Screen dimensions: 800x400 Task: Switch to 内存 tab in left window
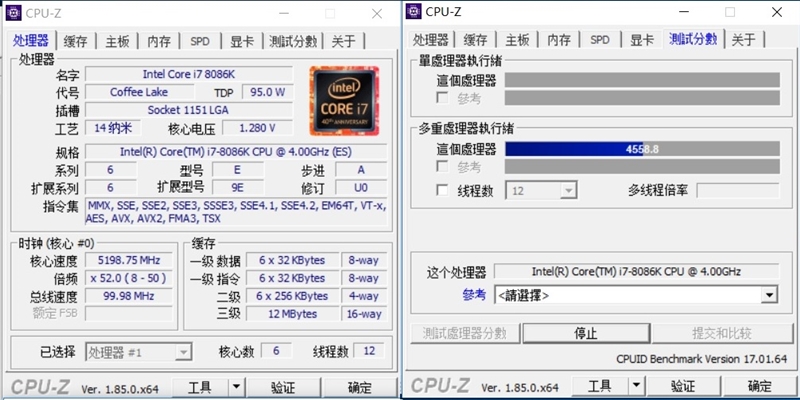[159, 41]
